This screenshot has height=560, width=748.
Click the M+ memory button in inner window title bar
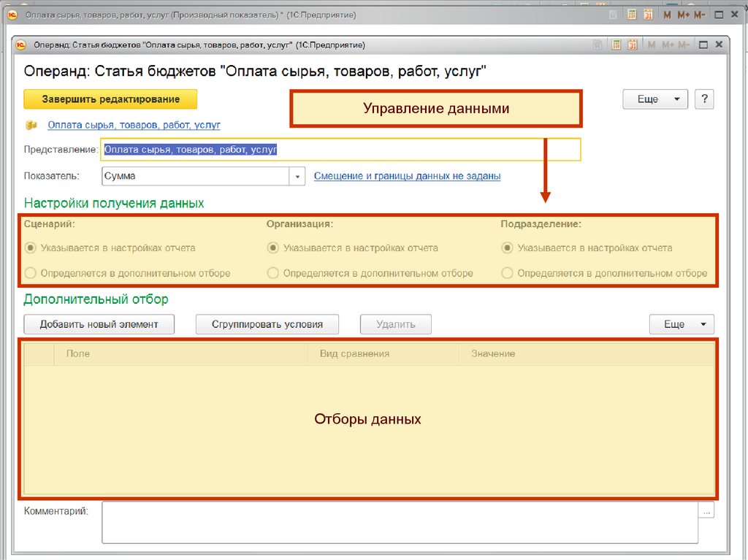tap(668, 45)
